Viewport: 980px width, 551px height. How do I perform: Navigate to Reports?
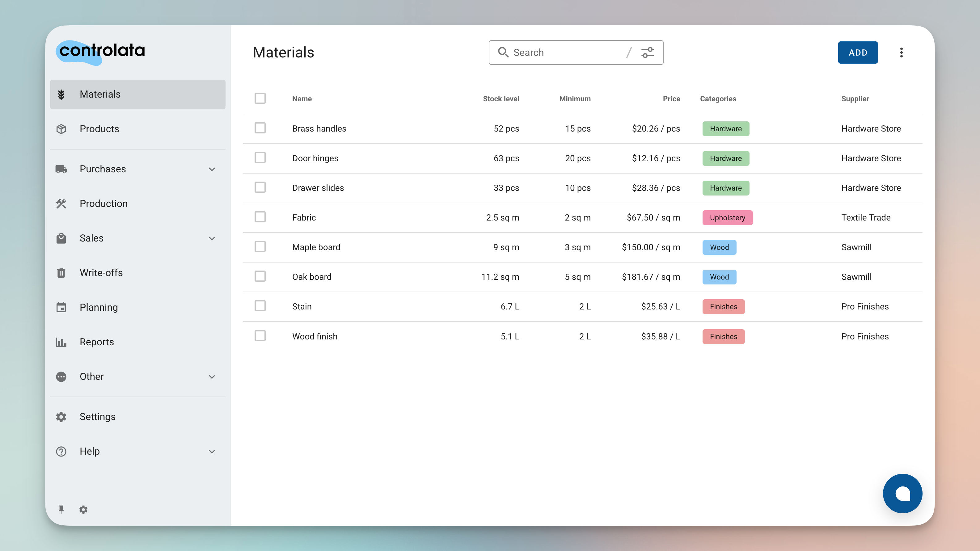point(138,342)
